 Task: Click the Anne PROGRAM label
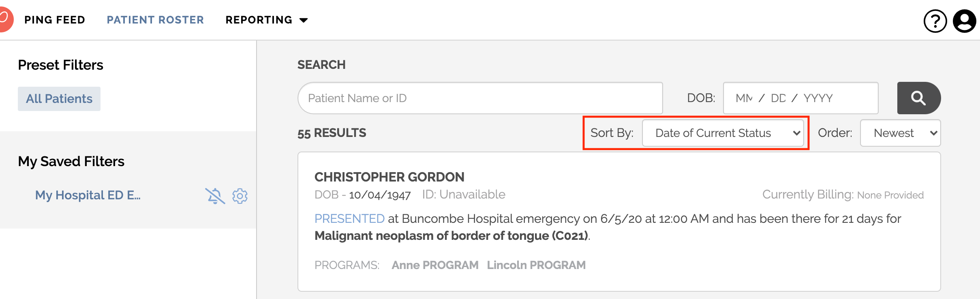pyautogui.click(x=434, y=265)
